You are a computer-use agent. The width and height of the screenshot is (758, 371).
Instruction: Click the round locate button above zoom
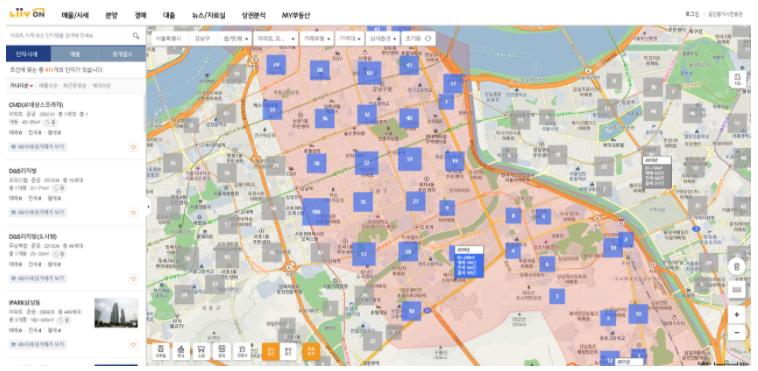(737, 266)
